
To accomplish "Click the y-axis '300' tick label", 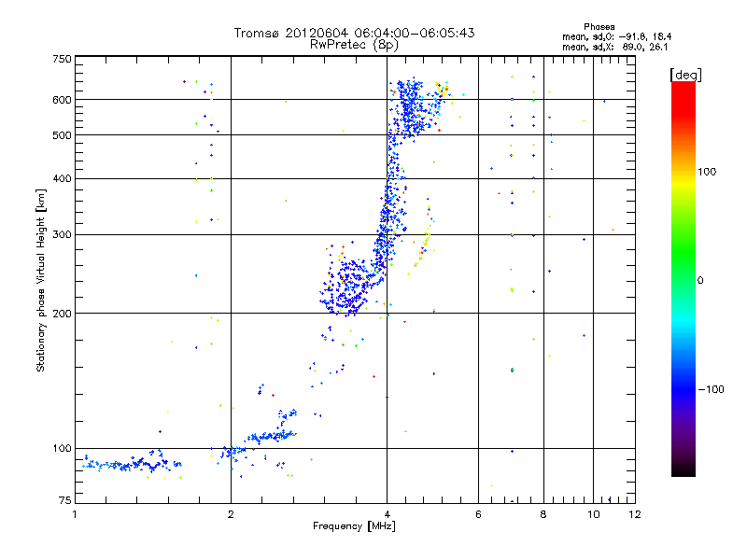I will [x=62, y=235].
